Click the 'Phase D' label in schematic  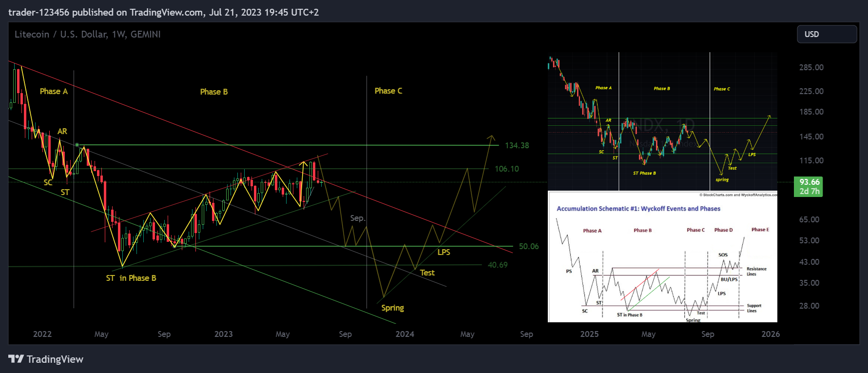pyautogui.click(x=723, y=230)
